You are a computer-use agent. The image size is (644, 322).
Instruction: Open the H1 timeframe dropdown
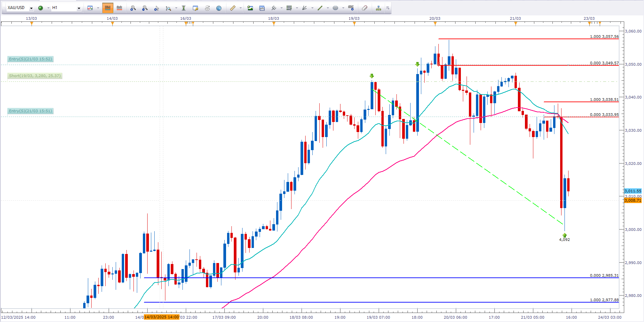tap(79, 8)
